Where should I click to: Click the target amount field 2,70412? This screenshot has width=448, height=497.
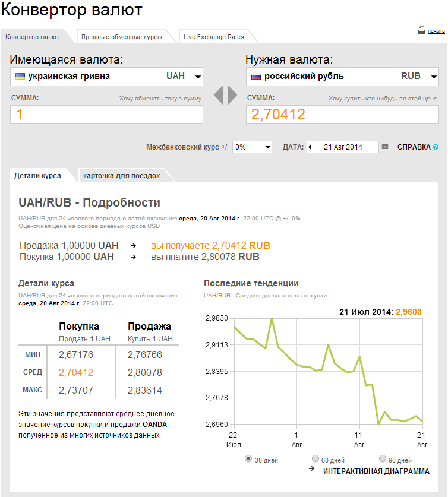tap(342, 115)
